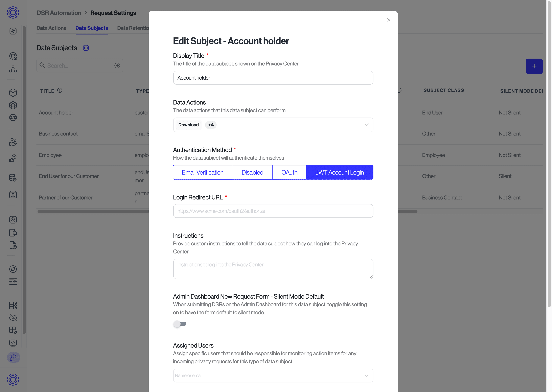Image resolution: width=552 pixels, height=392 pixels.
Task: Select the magnifier-plus search icon in the sidebar
Action: 13,220
